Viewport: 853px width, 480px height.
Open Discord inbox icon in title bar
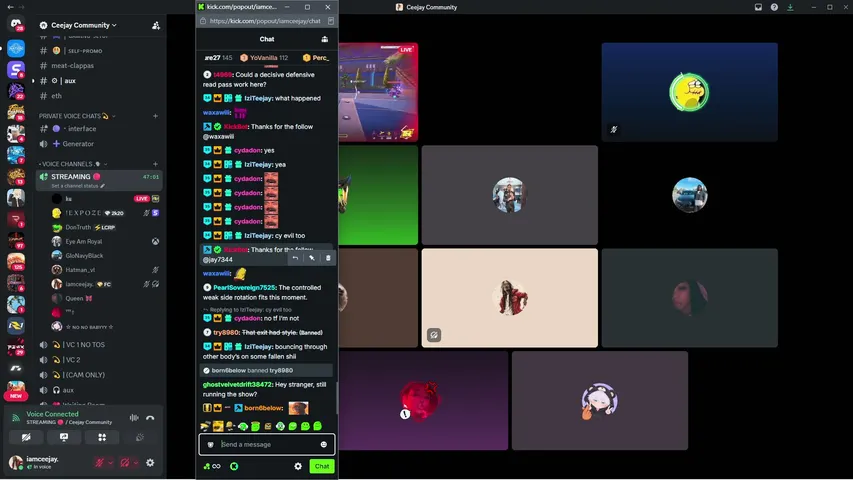click(758, 7)
